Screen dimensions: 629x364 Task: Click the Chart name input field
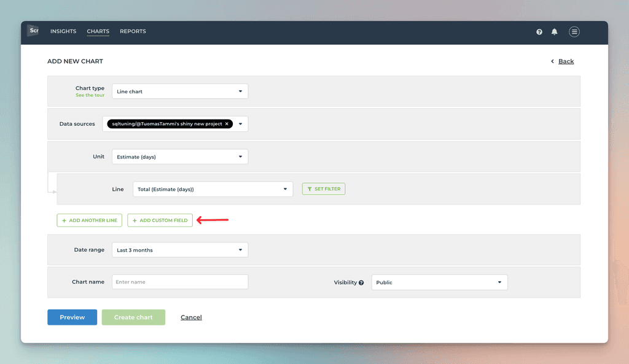pos(179,282)
